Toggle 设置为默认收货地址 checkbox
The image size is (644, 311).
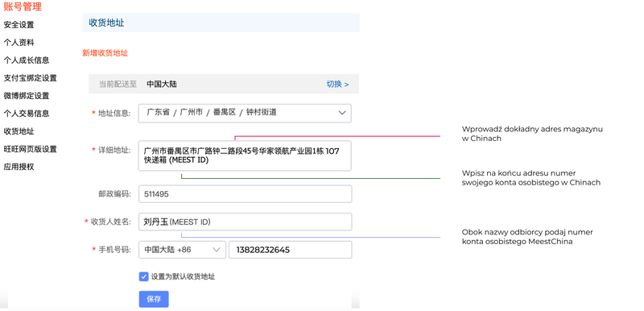[x=143, y=277]
